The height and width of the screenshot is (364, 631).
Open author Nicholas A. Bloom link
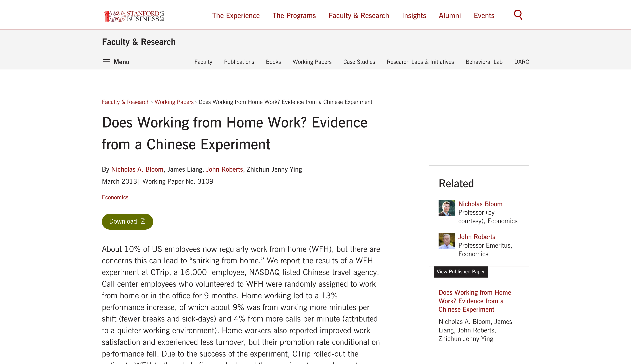[x=137, y=169]
